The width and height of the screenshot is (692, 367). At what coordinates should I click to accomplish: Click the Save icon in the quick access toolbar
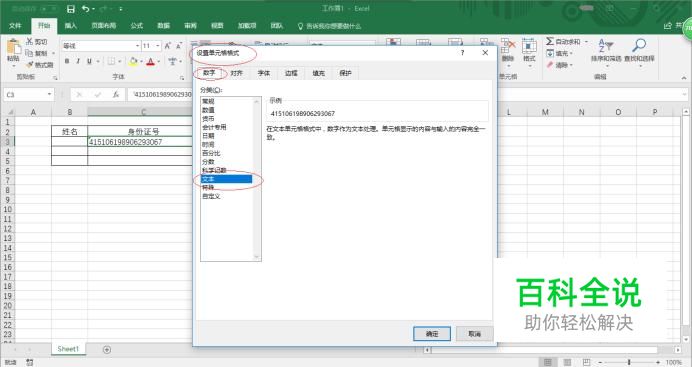click(71, 9)
